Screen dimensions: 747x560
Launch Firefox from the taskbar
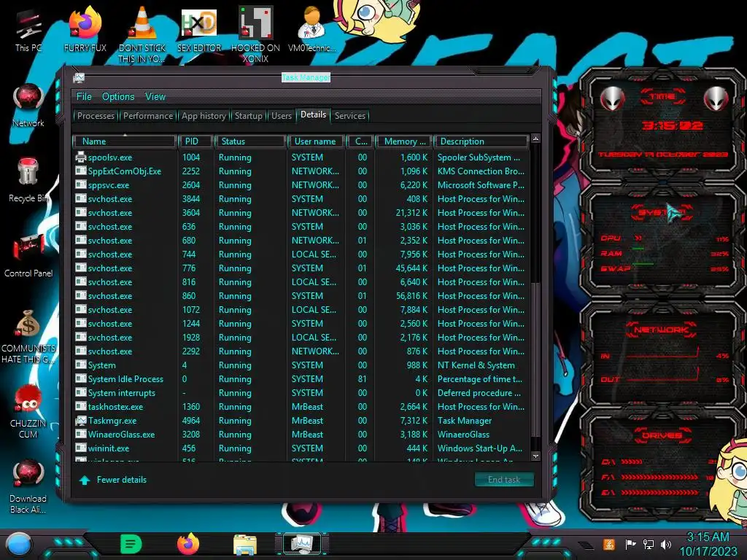click(x=187, y=544)
